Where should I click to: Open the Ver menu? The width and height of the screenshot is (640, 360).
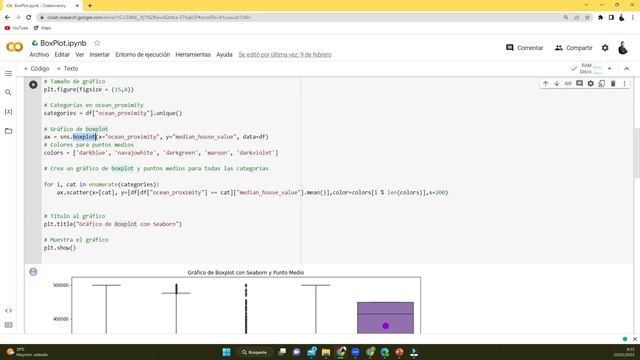pyautogui.click(x=80, y=54)
